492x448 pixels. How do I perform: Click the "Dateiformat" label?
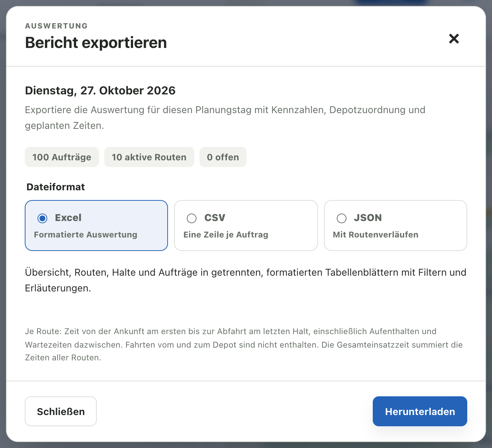56,187
